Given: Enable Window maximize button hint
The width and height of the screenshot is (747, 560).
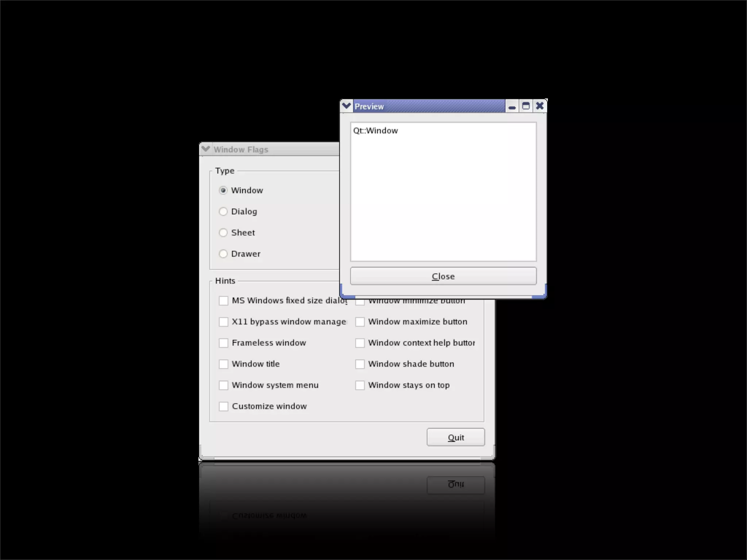Looking at the screenshot, I should tap(360, 322).
